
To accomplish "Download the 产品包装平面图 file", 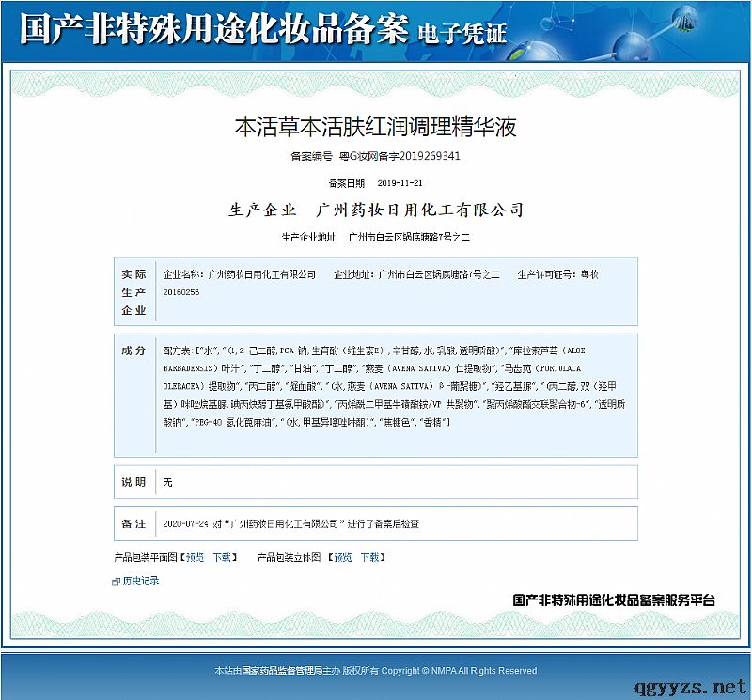I will click(221, 557).
